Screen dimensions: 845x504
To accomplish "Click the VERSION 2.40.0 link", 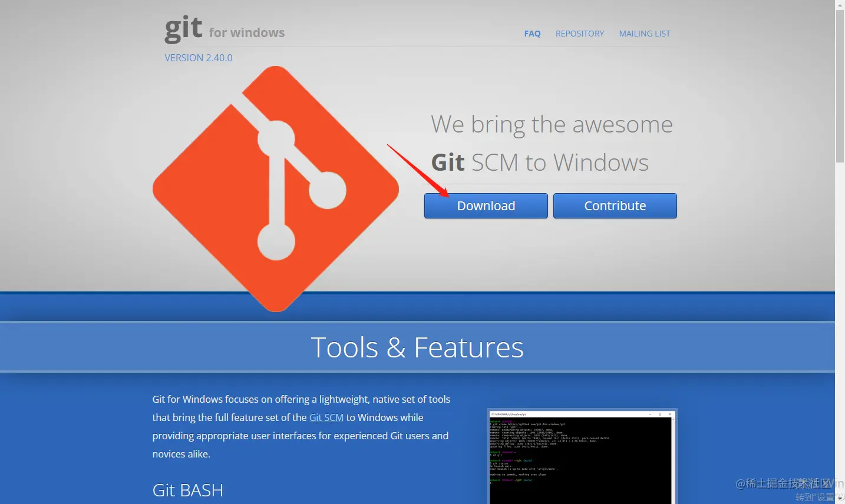I will (x=199, y=58).
